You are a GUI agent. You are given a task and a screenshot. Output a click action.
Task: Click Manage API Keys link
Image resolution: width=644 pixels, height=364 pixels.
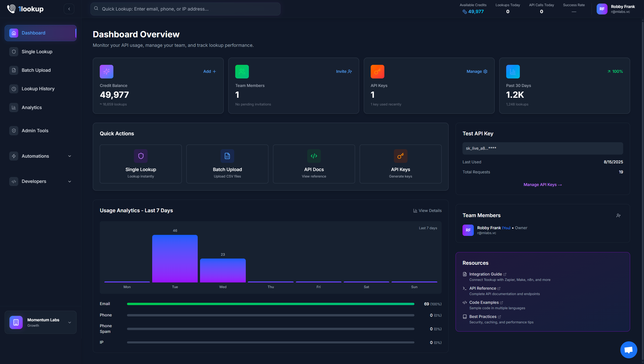click(x=542, y=185)
